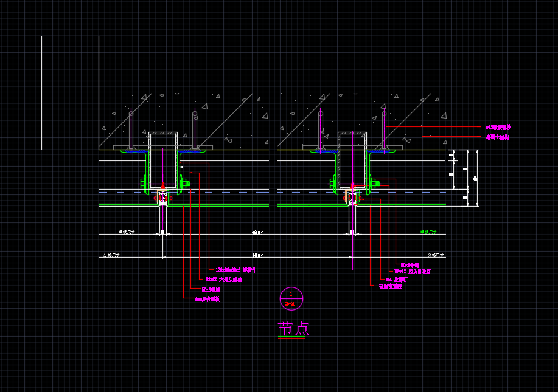Screen dimensions: 558x392
Task: Select the 混凝土结构 annotation label
Action: pyautogui.click(x=497, y=137)
